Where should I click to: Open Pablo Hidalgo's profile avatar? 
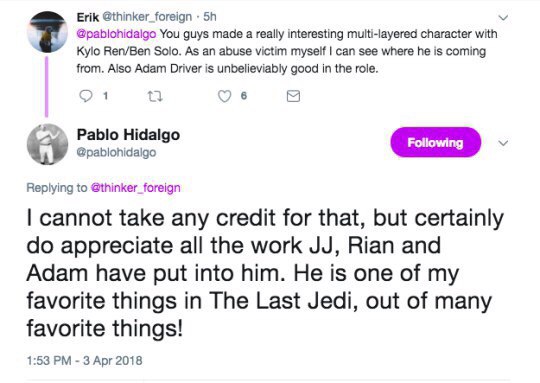(x=48, y=144)
